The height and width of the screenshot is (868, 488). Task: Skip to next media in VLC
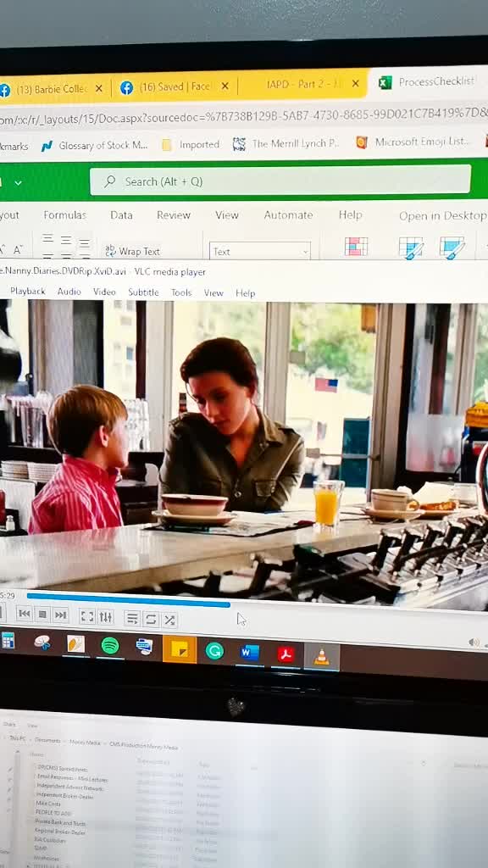pos(60,615)
